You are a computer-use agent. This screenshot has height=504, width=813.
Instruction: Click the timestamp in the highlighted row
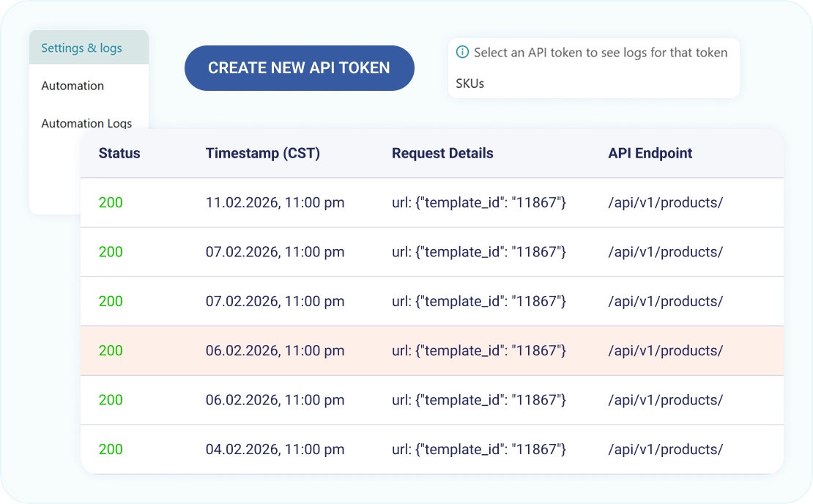tap(275, 351)
